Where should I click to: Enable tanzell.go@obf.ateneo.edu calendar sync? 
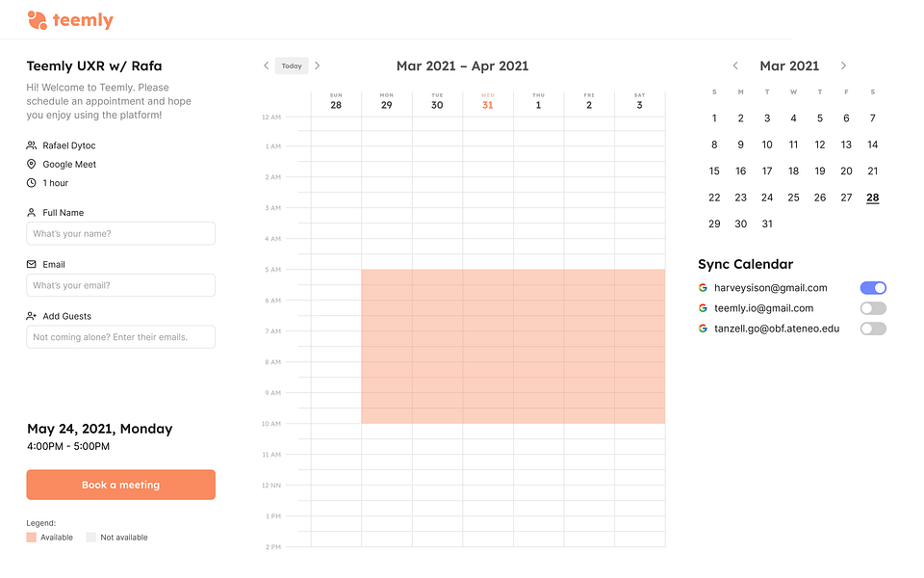click(873, 328)
